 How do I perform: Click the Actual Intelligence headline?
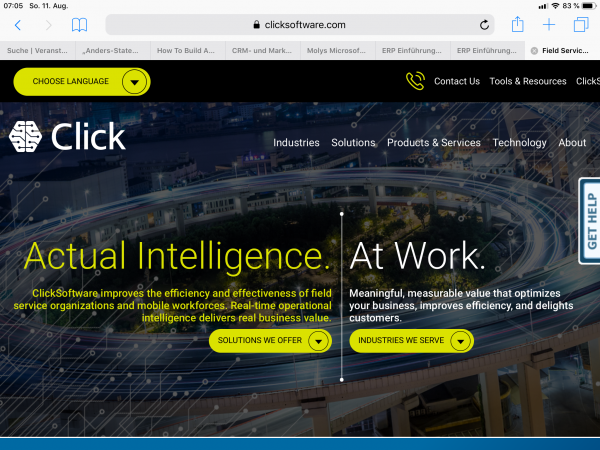click(x=177, y=256)
